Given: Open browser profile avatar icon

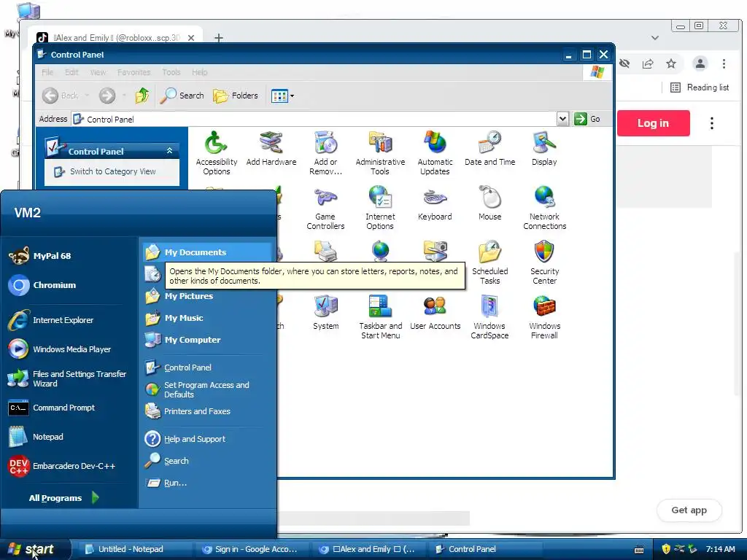Looking at the screenshot, I should click(x=700, y=63).
